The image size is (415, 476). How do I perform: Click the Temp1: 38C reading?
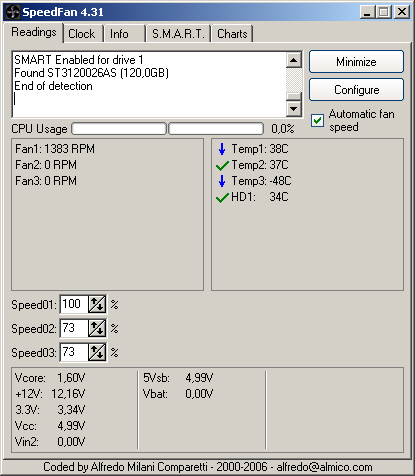point(260,149)
